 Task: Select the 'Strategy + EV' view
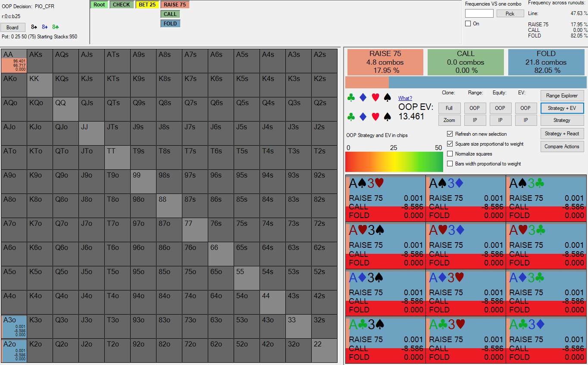tap(562, 108)
